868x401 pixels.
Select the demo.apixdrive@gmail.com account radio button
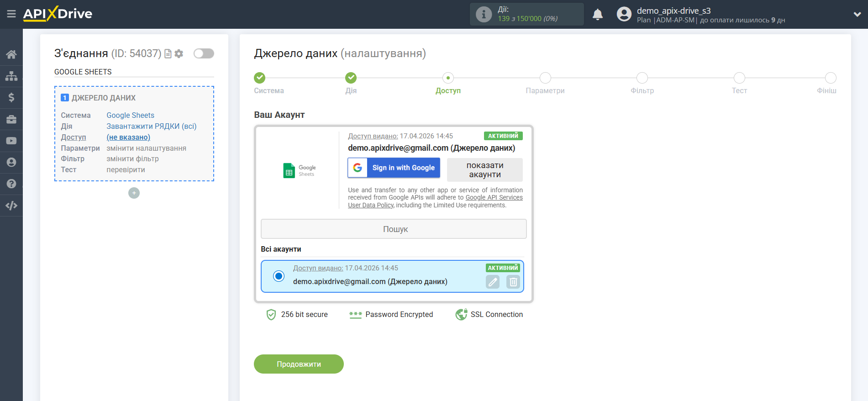pos(279,276)
